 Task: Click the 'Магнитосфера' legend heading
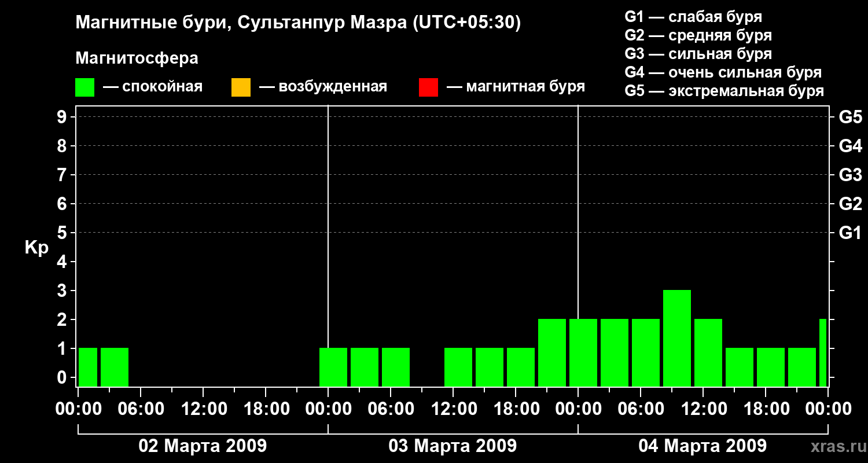point(137,58)
